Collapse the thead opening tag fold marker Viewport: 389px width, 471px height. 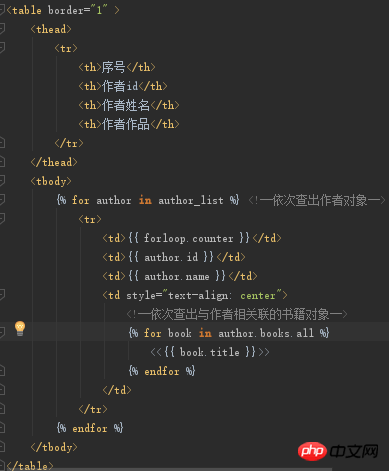coord(2,29)
